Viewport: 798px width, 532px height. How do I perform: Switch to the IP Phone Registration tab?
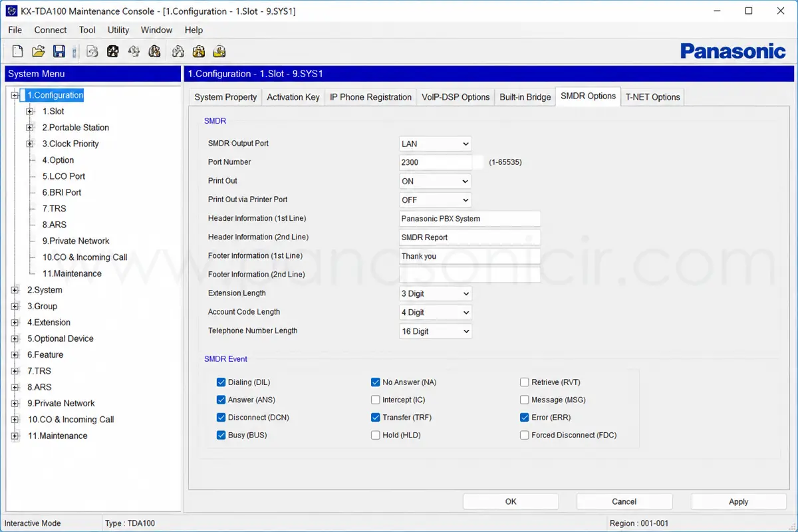coord(370,97)
